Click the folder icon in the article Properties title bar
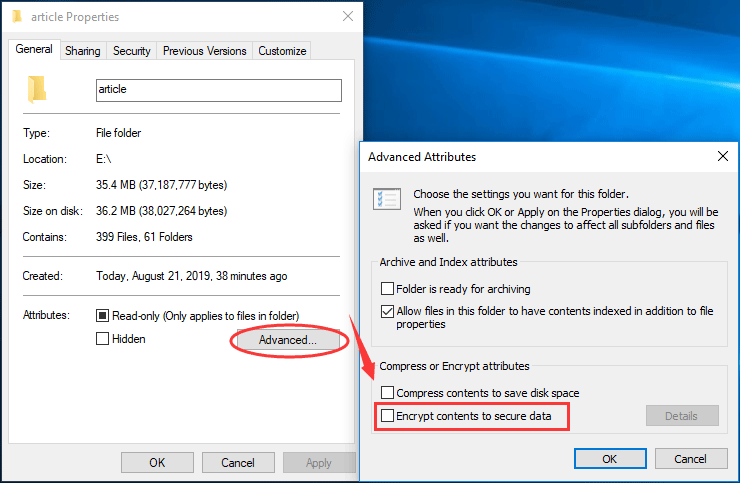Viewport: 740px width, 483px height. point(17,17)
